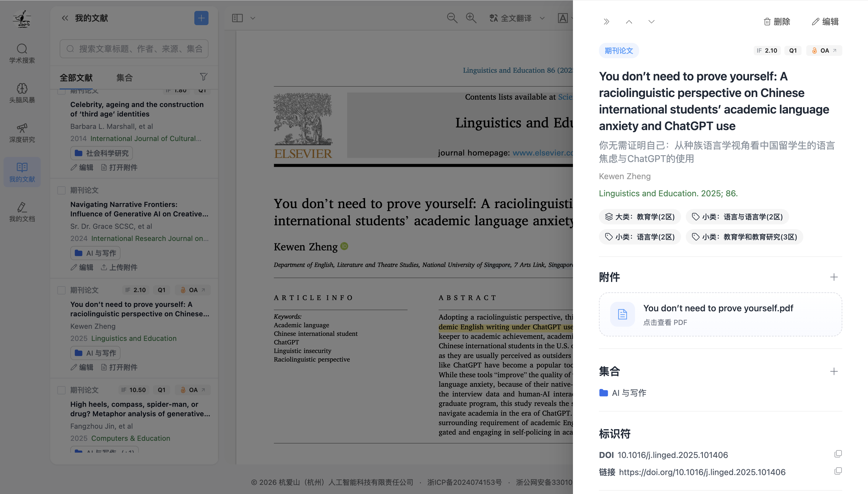Open the 我的文档 documents sidebar icon
868x494 pixels.
pos(22,212)
